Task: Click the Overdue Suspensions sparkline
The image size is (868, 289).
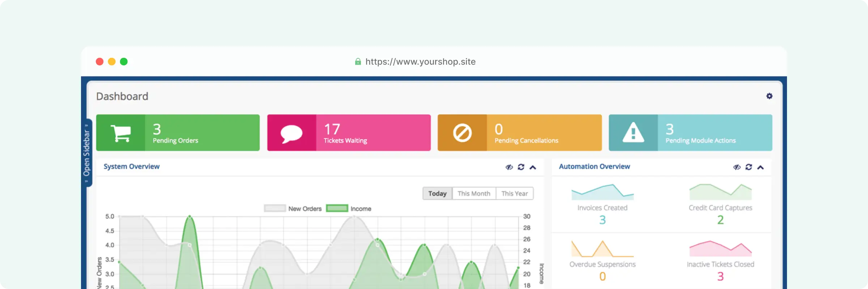Action: click(x=603, y=249)
